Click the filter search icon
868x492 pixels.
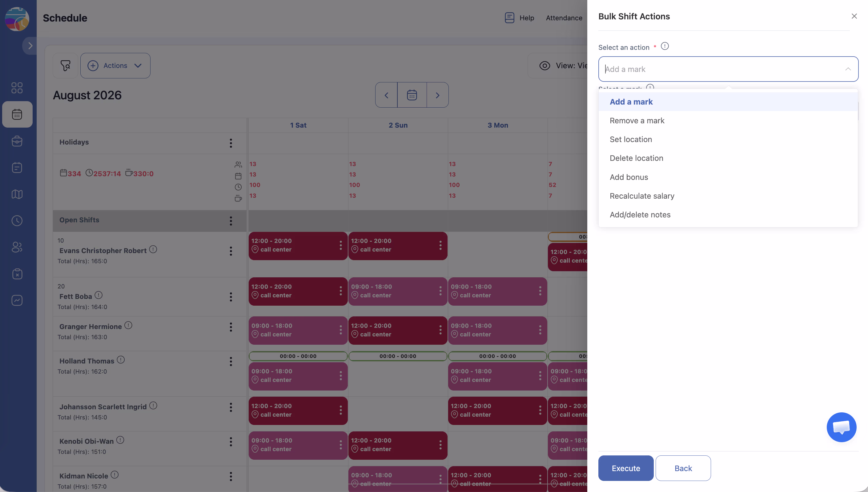point(65,65)
